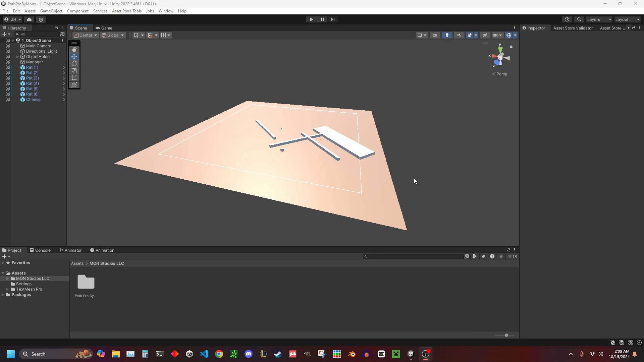The width and height of the screenshot is (644, 362).
Task: Expand the ObjectHolder object
Action: tap(18, 57)
